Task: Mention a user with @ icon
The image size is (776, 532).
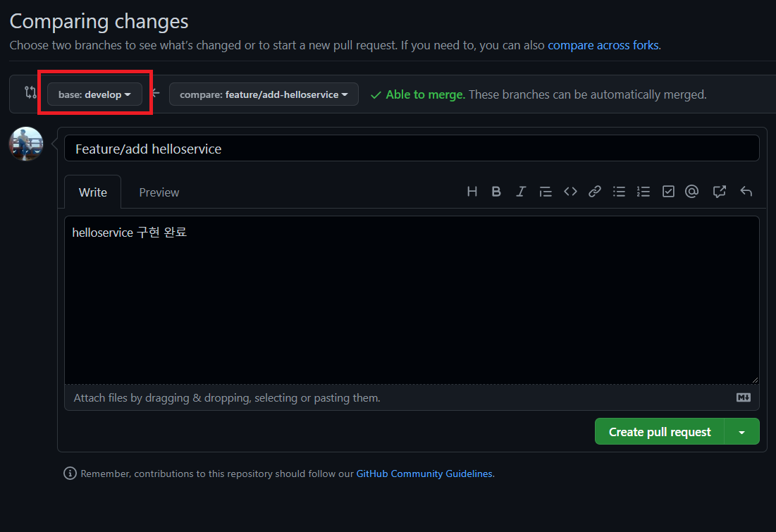Action: point(692,192)
